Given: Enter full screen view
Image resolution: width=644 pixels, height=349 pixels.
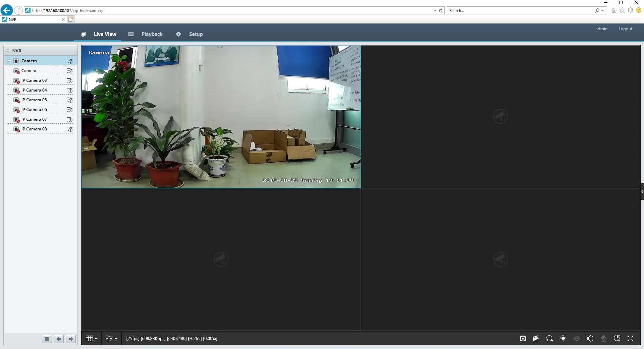Looking at the screenshot, I should pos(631,339).
